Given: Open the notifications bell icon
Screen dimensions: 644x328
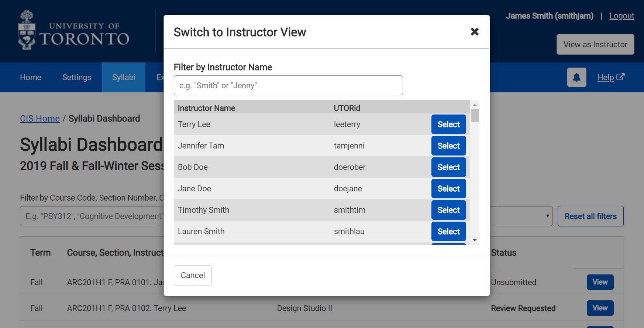Looking at the screenshot, I should tap(576, 77).
